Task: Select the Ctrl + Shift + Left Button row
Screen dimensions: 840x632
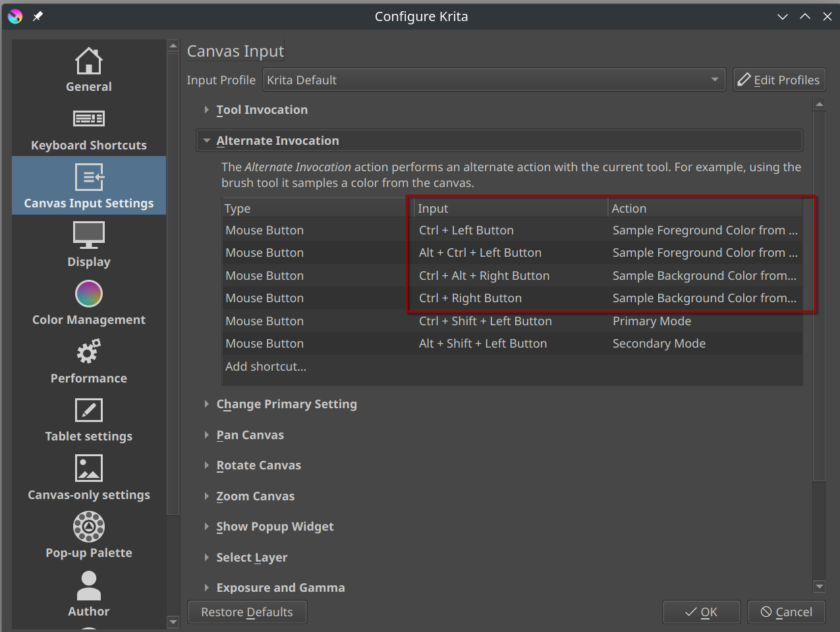Action: pos(485,321)
